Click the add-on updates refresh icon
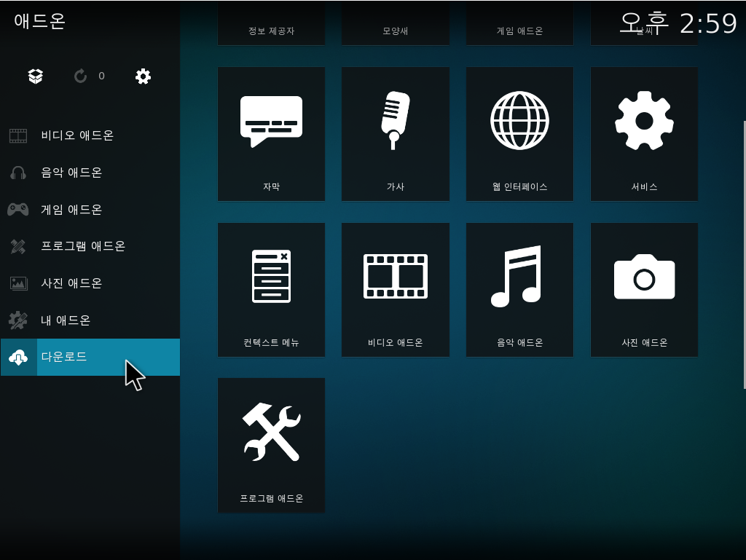 coord(81,76)
